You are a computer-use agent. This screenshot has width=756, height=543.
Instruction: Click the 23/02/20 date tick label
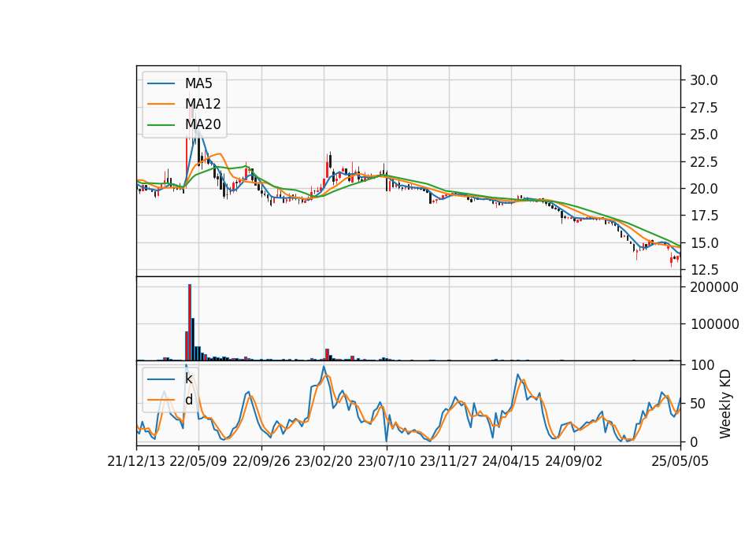coord(324,461)
